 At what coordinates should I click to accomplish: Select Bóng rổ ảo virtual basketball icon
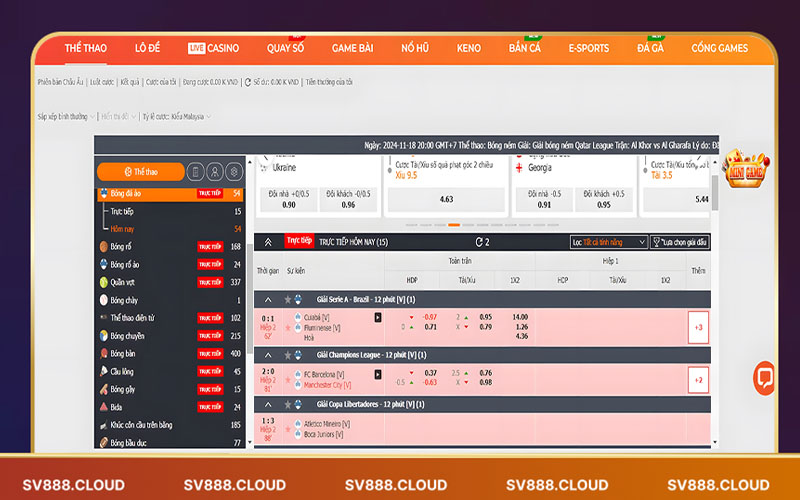pos(104,264)
